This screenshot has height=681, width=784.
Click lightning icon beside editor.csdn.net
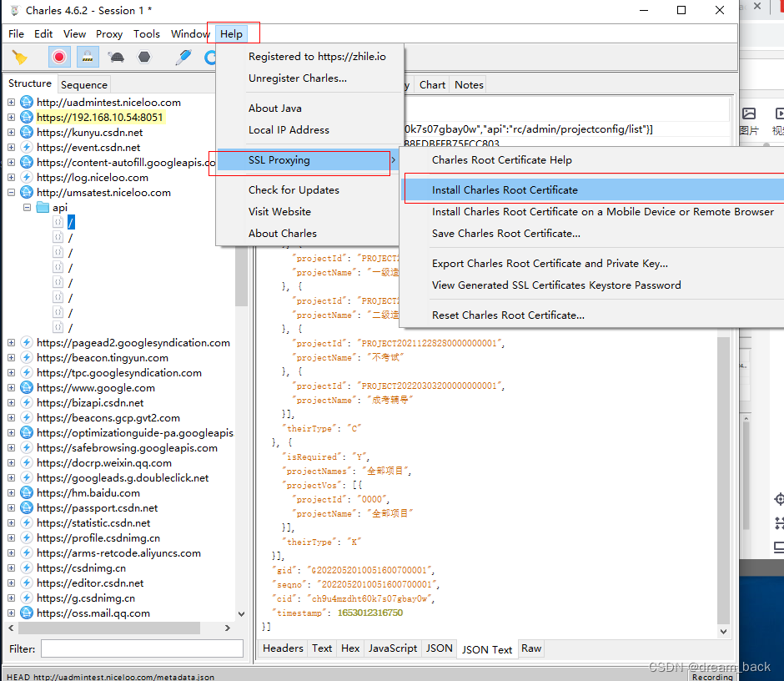point(27,583)
